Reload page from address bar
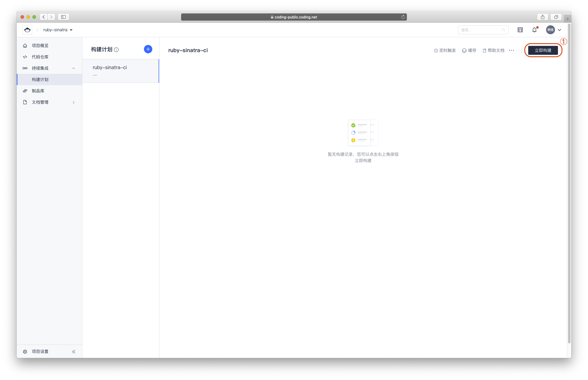The image size is (588, 380). pyautogui.click(x=403, y=17)
